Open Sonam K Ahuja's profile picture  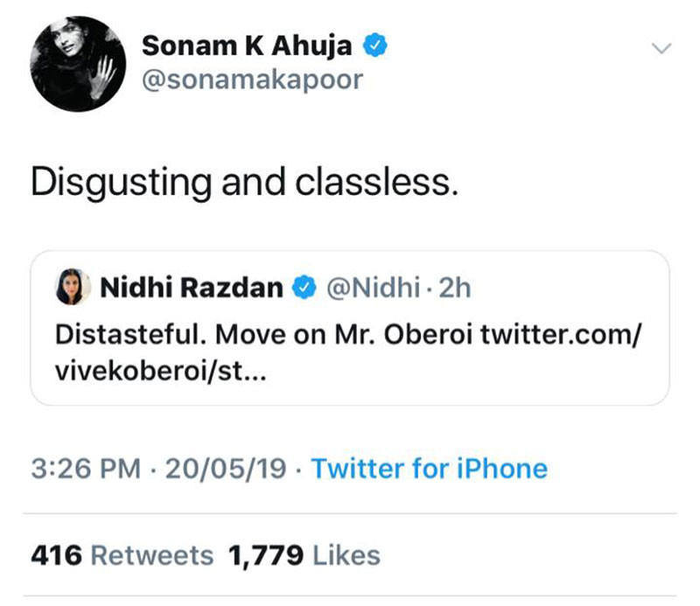(78, 64)
